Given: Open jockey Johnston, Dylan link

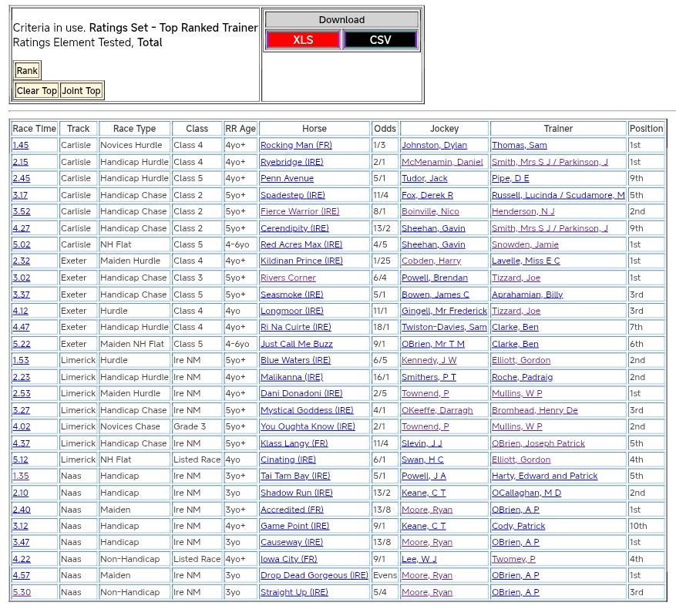Looking at the screenshot, I should point(434,146).
